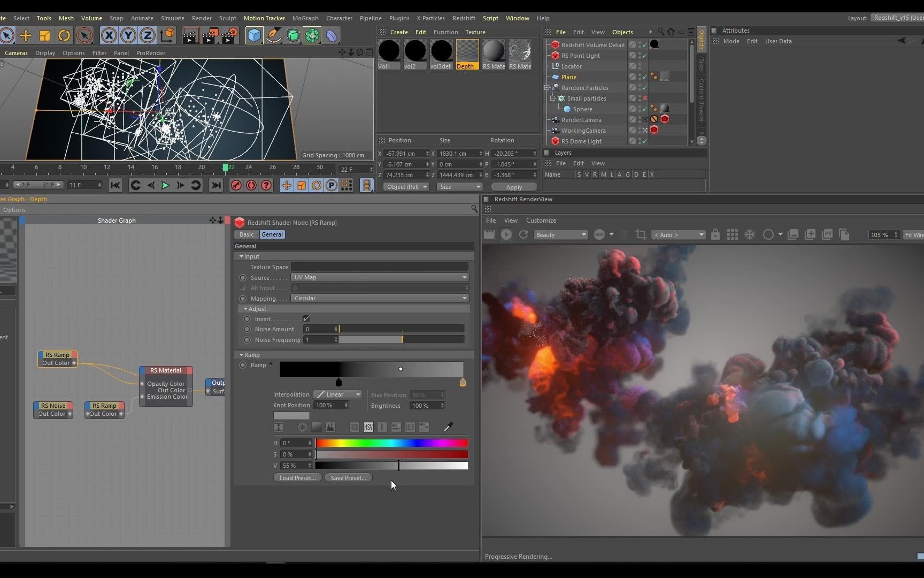Collapse the Random.Particles hierarchy in Object Manager

pos(546,87)
